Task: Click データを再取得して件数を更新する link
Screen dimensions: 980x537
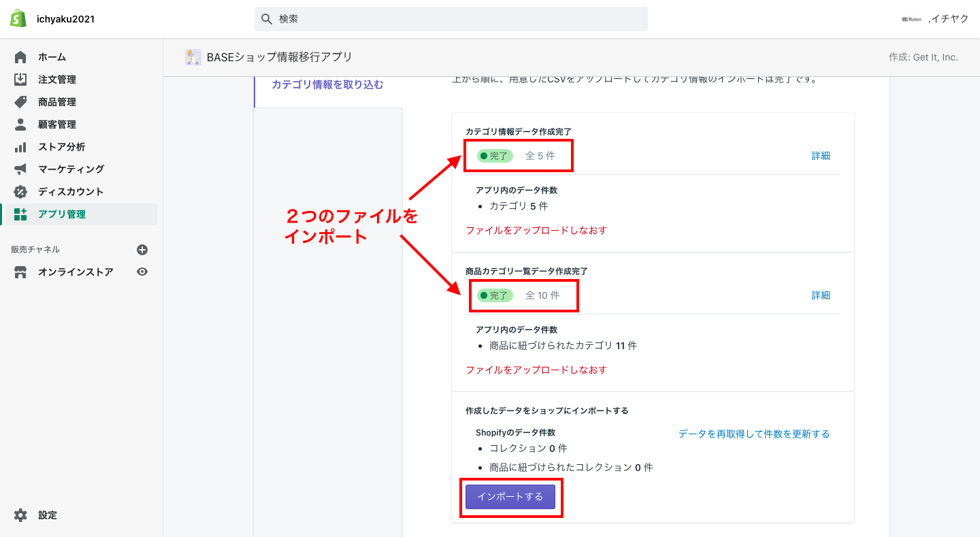Action: pyautogui.click(x=754, y=434)
